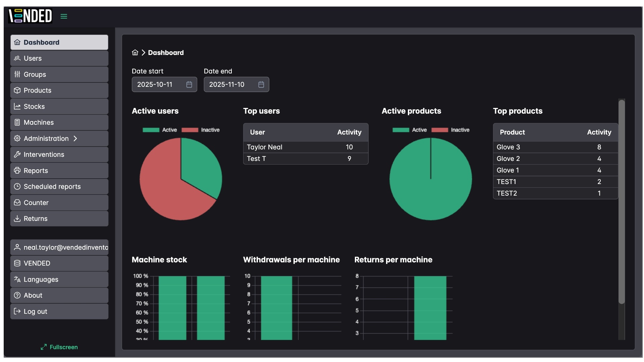Select the Taylor Neal row
Image resolution: width=644 pixels, height=362 pixels.
tap(306, 147)
